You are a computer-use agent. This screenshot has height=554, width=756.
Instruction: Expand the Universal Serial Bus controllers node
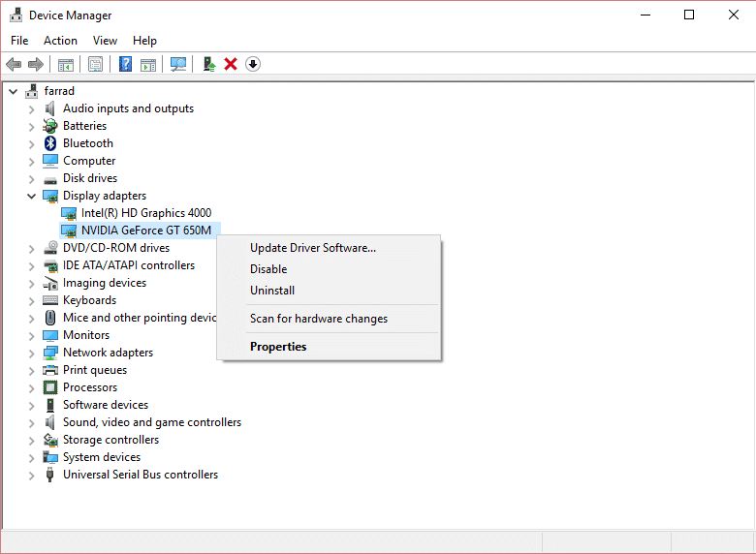[x=32, y=475]
